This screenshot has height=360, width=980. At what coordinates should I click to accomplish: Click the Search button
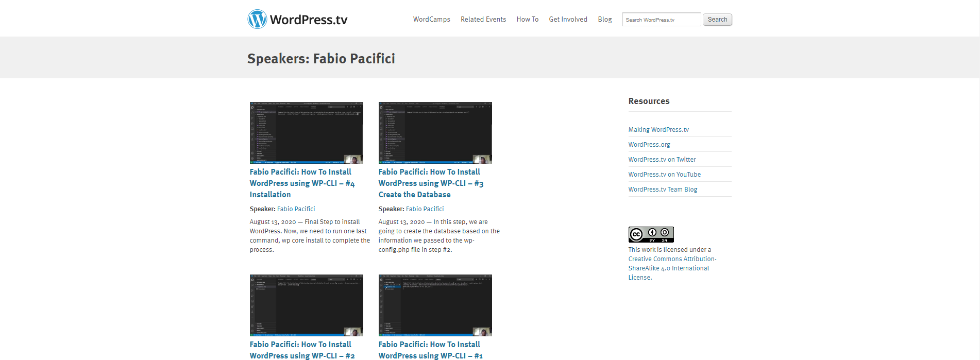click(x=717, y=20)
